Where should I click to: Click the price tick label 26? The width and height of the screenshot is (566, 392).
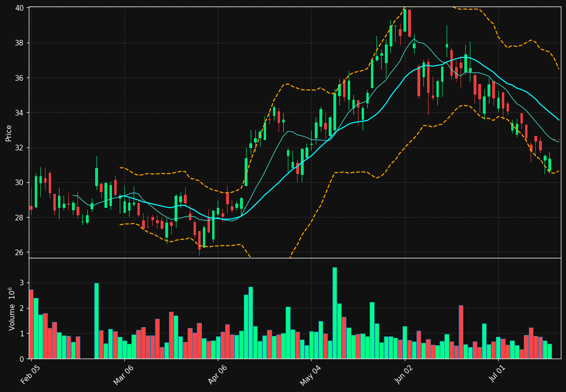20,252
